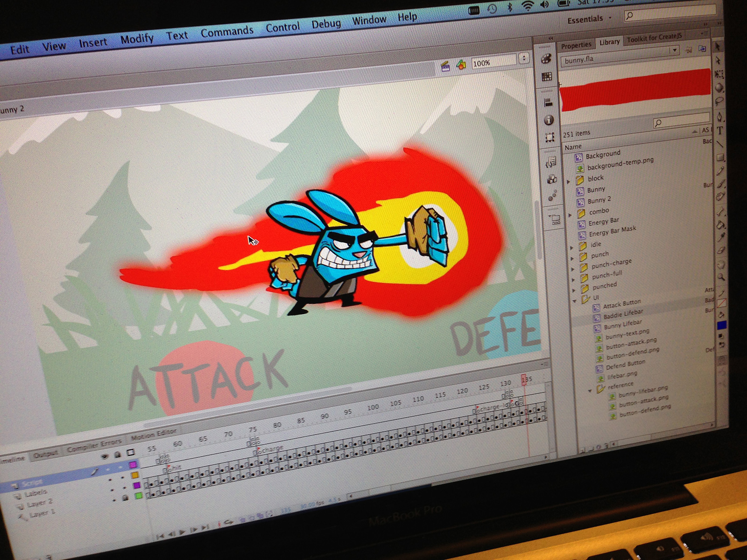
Task: Select the Pen tool
Action: (x=719, y=117)
